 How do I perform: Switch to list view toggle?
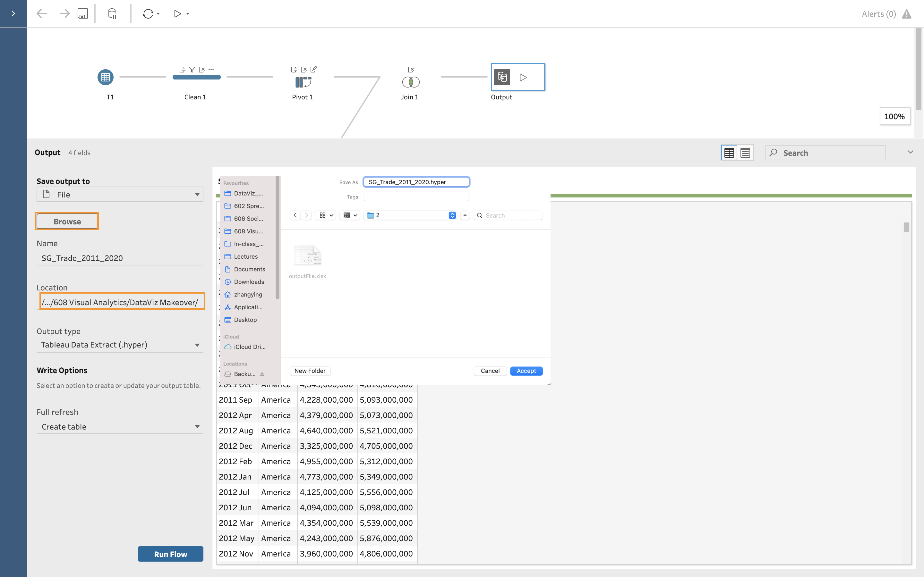point(745,153)
